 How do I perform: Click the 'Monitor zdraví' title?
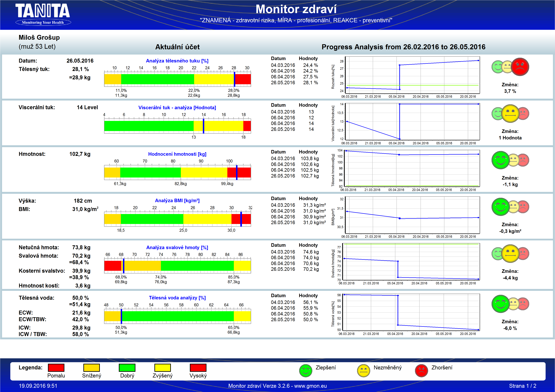coord(296,9)
